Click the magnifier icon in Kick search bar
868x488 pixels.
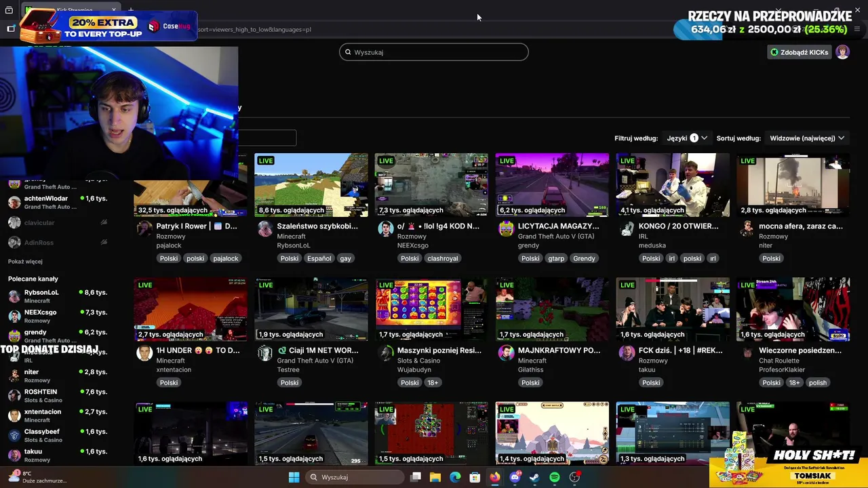[348, 52]
